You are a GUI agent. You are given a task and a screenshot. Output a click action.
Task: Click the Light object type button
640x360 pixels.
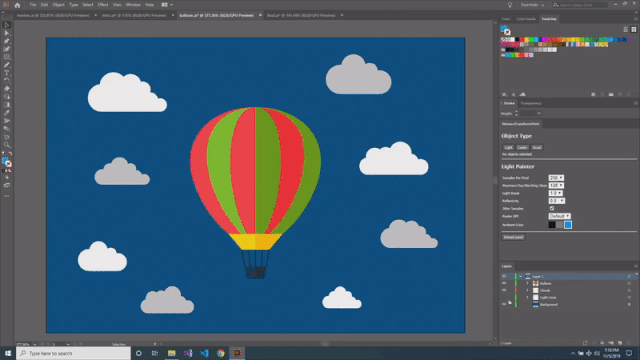tap(508, 147)
